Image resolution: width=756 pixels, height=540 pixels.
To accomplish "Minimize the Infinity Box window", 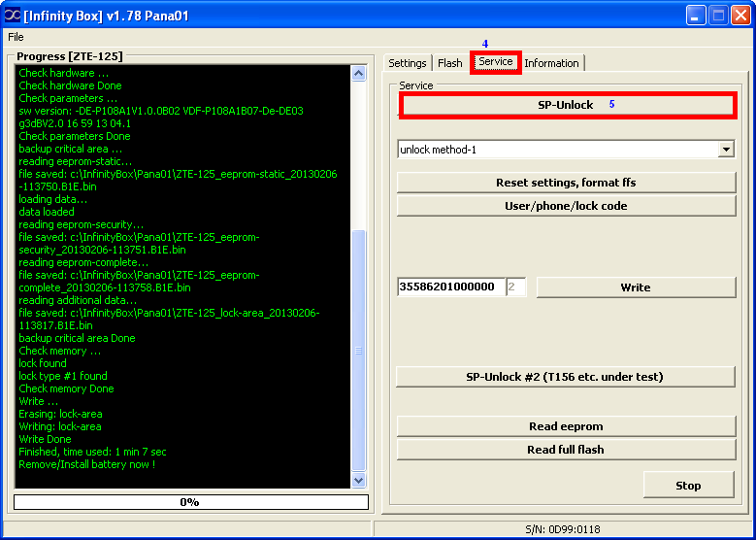I will 695,17.
